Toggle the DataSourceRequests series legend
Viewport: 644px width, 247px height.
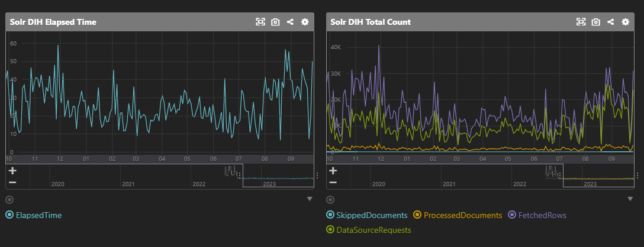pos(368,230)
